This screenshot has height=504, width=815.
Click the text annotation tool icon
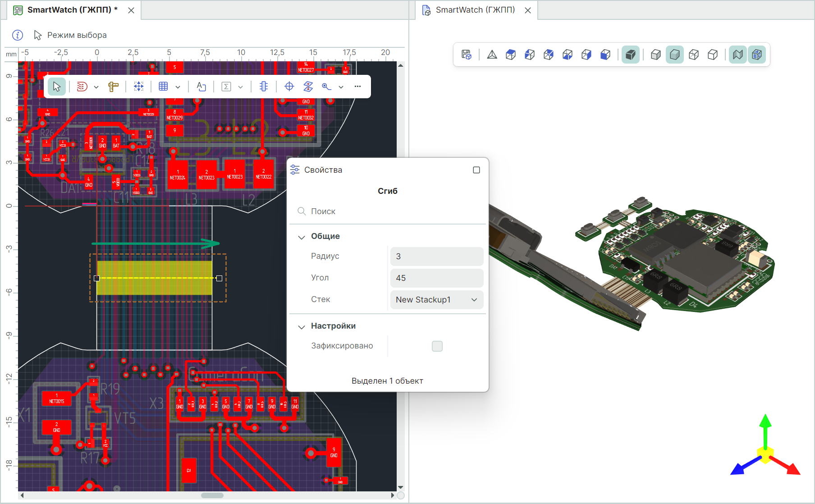coord(201,87)
